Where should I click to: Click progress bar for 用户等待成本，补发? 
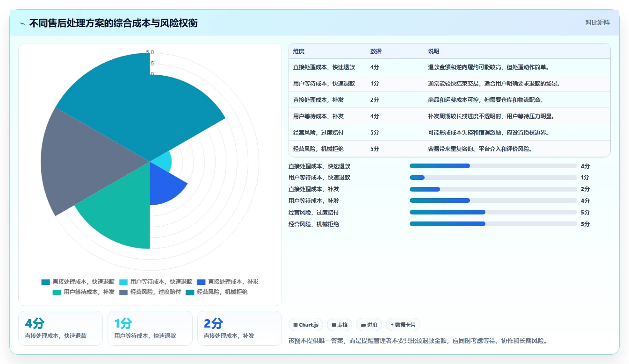[493, 200]
